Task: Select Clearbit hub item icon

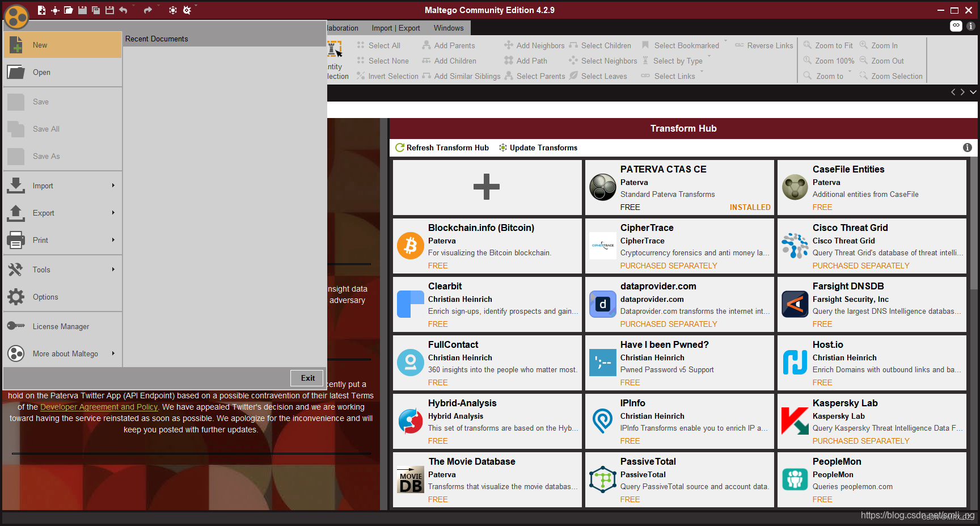Action: [411, 304]
